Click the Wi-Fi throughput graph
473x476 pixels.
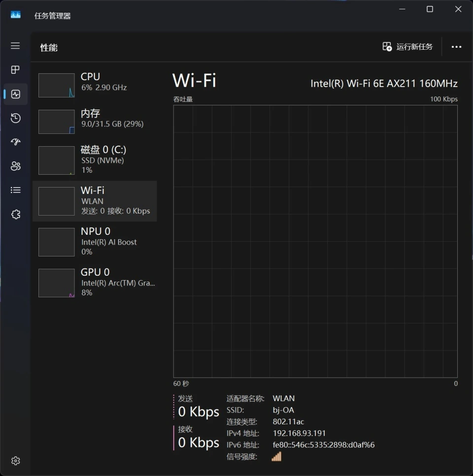pos(315,241)
